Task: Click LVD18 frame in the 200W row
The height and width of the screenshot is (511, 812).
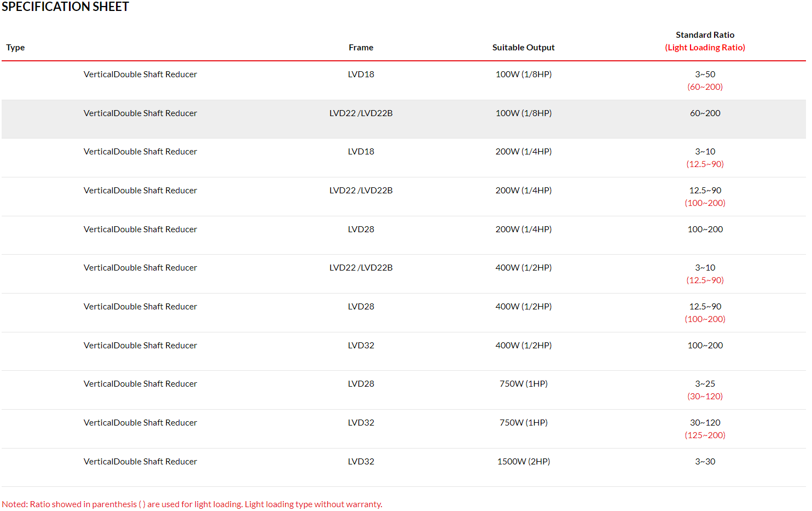Action: 361,152
